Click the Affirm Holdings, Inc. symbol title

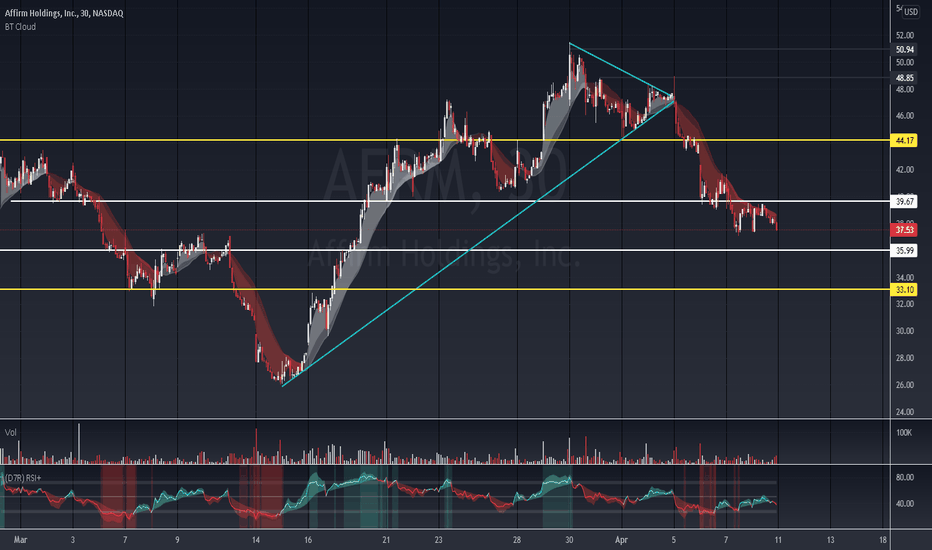coord(64,13)
